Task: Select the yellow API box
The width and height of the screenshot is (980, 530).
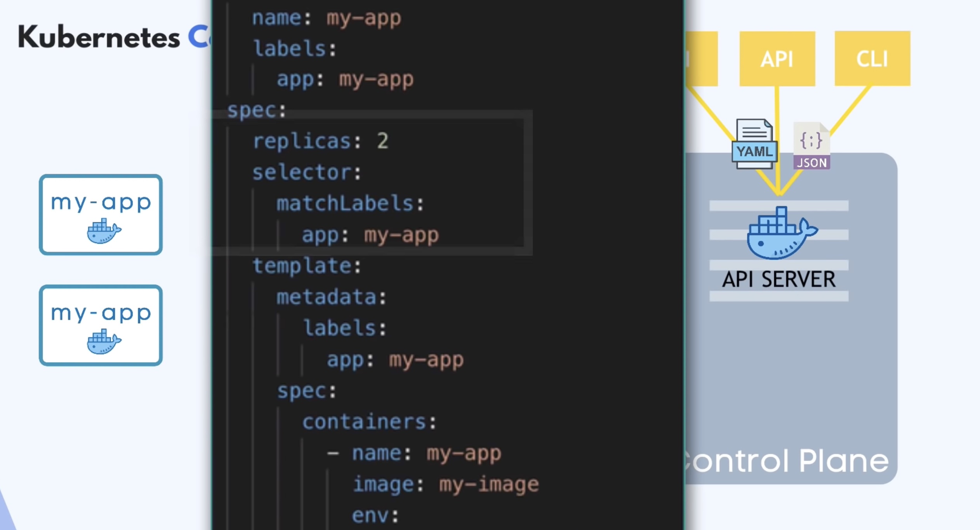Action: coord(777,59)
